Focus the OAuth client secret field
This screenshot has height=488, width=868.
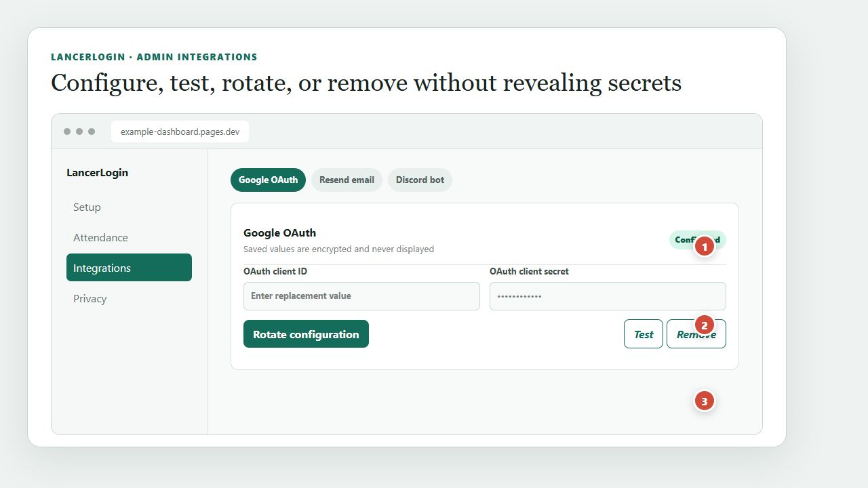(x=608, y=296)
